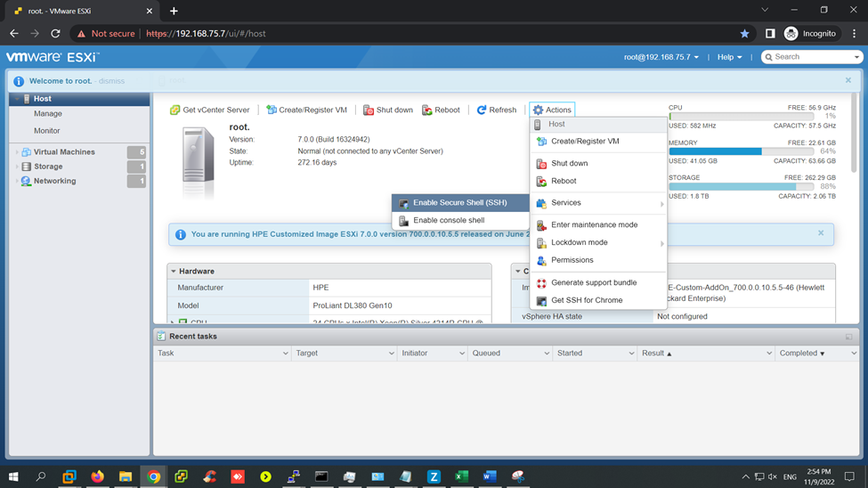Screen dimensions: 868x488
Task: Open Networking in the navigator
Action: click(x=54, y=181)
